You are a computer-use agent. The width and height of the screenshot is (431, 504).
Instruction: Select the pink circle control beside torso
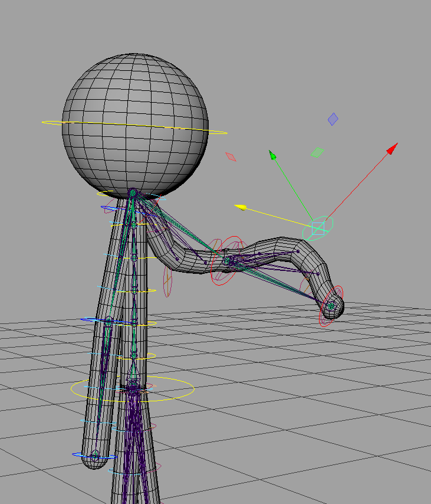167,280
